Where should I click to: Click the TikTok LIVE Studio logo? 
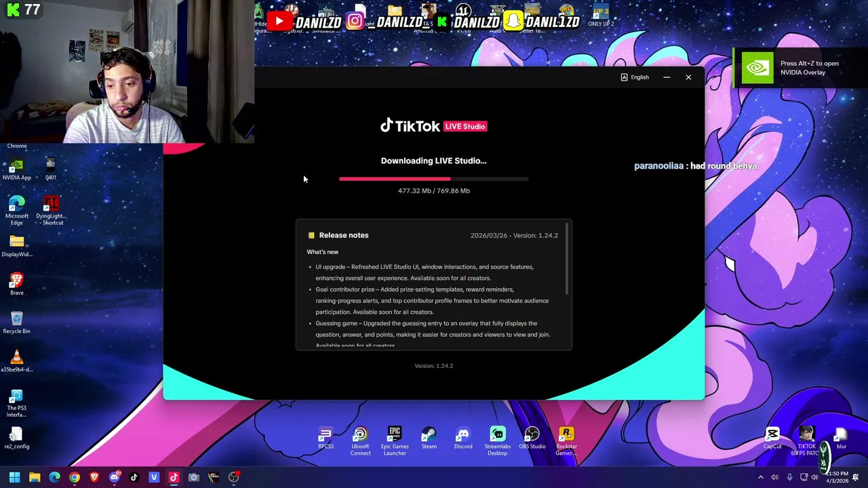[434, 126]
